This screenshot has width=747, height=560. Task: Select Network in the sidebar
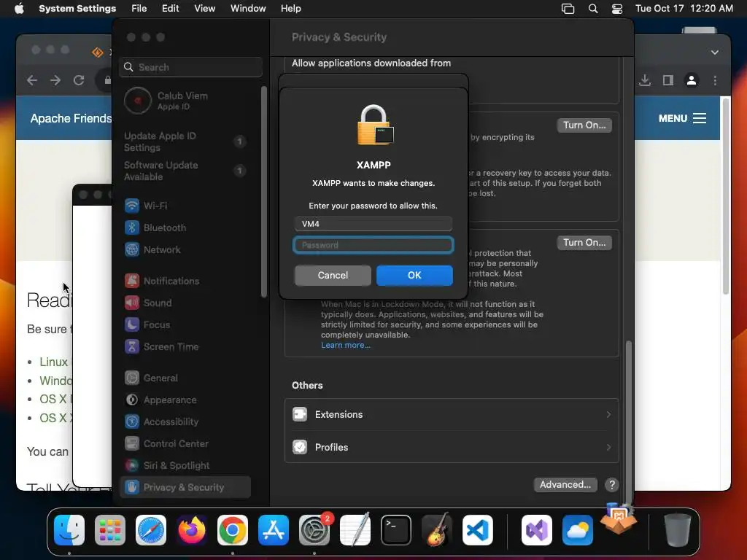[x=152, y=249]
